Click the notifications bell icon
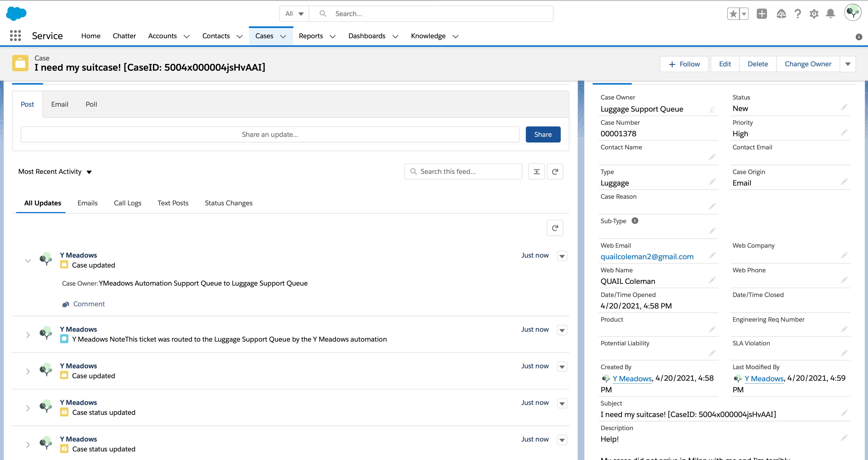868x460 pixels. click(830, 14)
